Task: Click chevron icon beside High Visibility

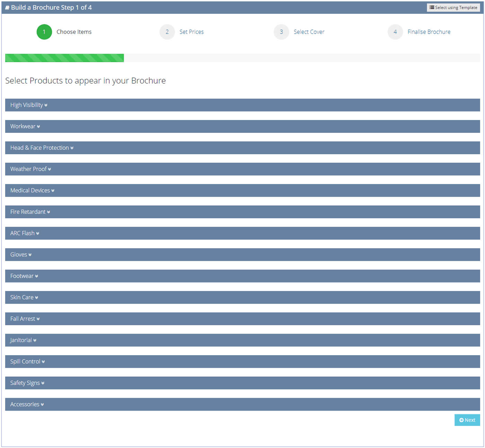Action: [x=46, y=105]
